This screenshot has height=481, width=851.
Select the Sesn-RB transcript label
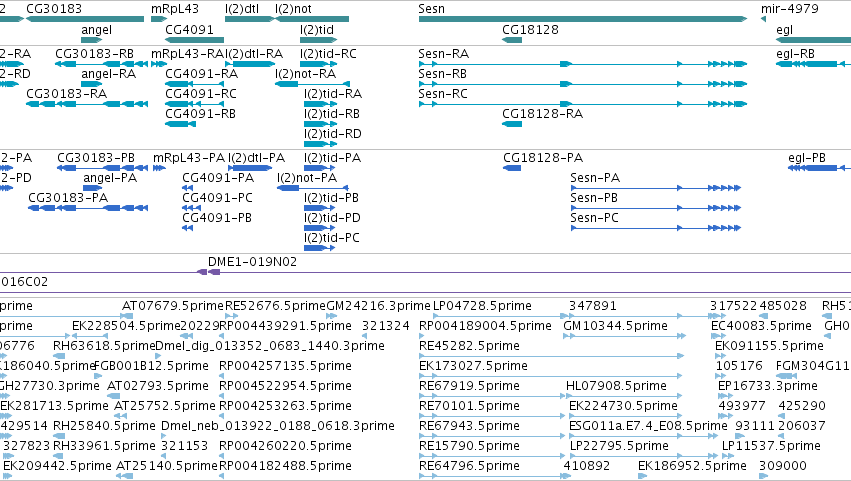[x=442, y=74]
